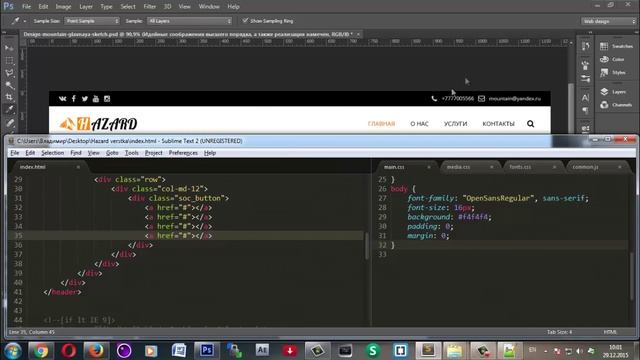Image resolution: width=640 pixels, height=360 pixels.
Task: Click the Photoshop Ps logo icon
Action: coord(8,7)
